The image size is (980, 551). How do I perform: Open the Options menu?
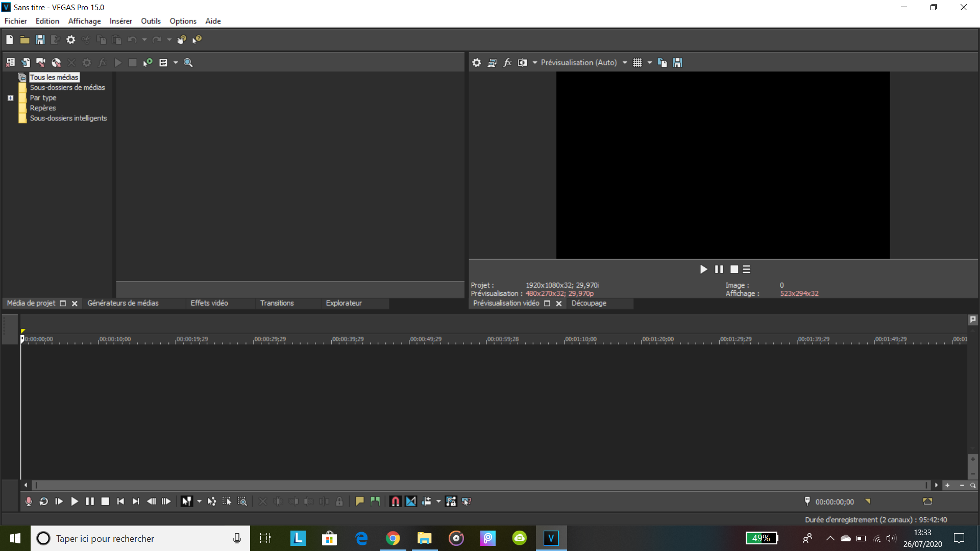coord(183,21)
